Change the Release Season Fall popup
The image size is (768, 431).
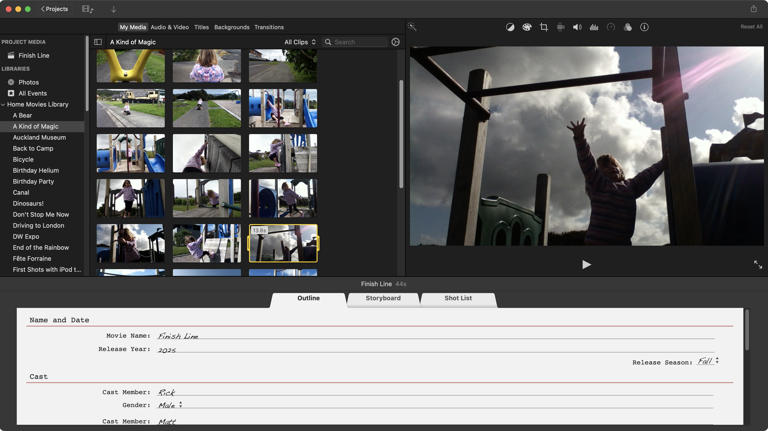[x=708, y=361]
